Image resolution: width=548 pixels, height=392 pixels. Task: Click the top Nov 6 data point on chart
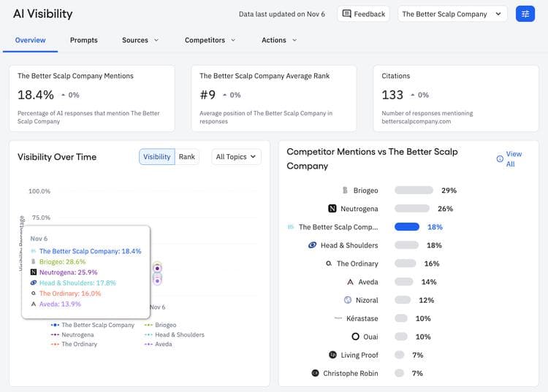click(x=157, y=268)
